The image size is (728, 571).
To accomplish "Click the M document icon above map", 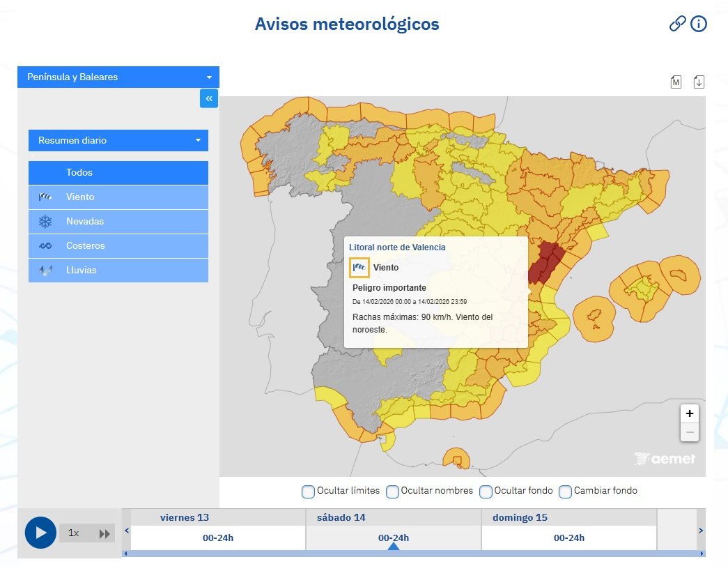I will point(676,82).
